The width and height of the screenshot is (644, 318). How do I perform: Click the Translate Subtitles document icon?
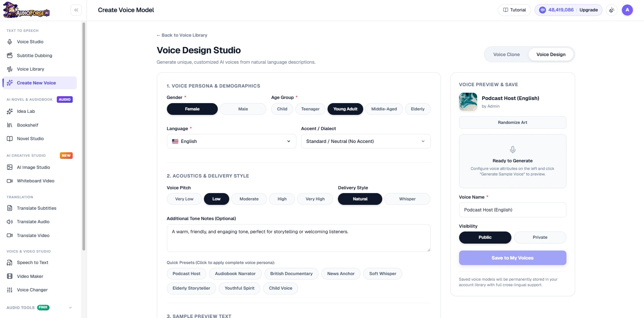10,208
